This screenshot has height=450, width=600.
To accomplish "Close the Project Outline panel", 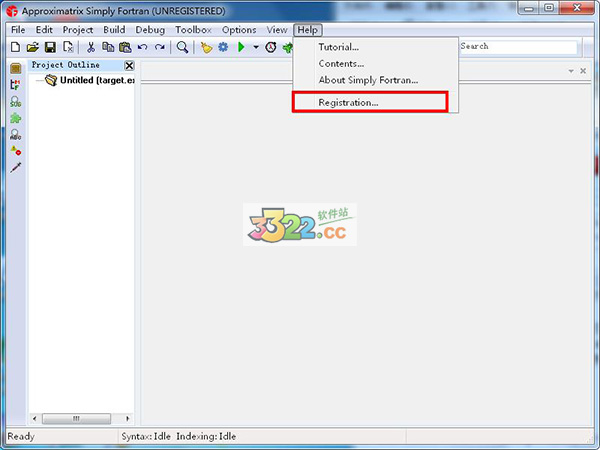I will click(x=129, y=66).
